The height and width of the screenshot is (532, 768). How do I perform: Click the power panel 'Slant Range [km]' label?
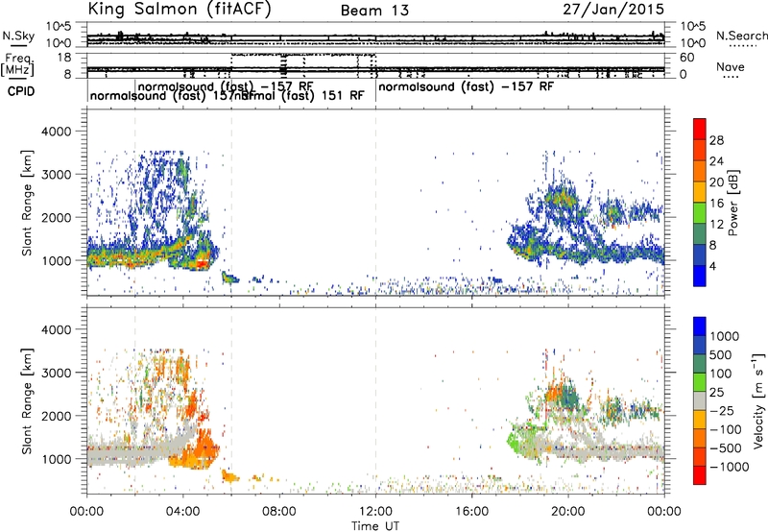pyautogui.click(x=27, y=203)
